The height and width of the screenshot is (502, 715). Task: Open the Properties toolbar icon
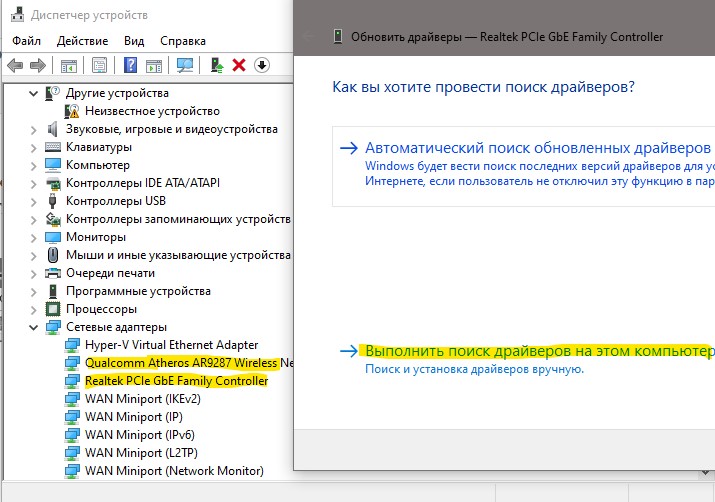[99, 66]
